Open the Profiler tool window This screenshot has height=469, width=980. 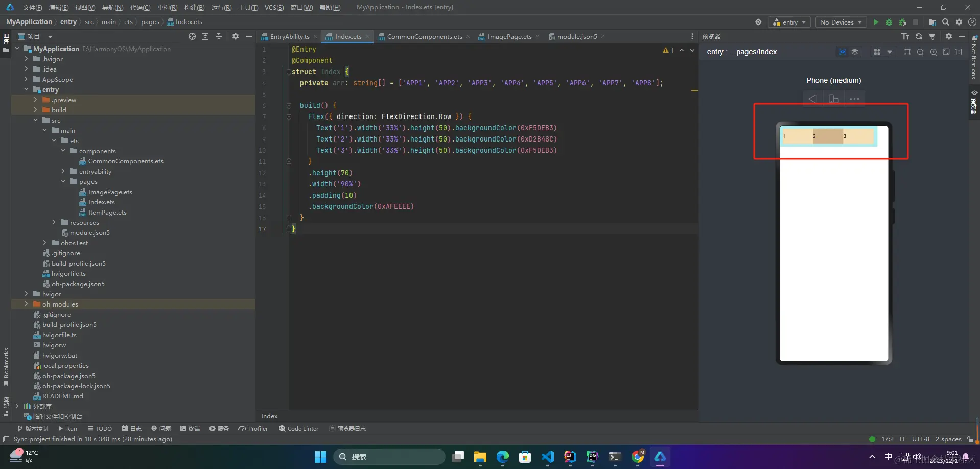click(x=253, y=428)
